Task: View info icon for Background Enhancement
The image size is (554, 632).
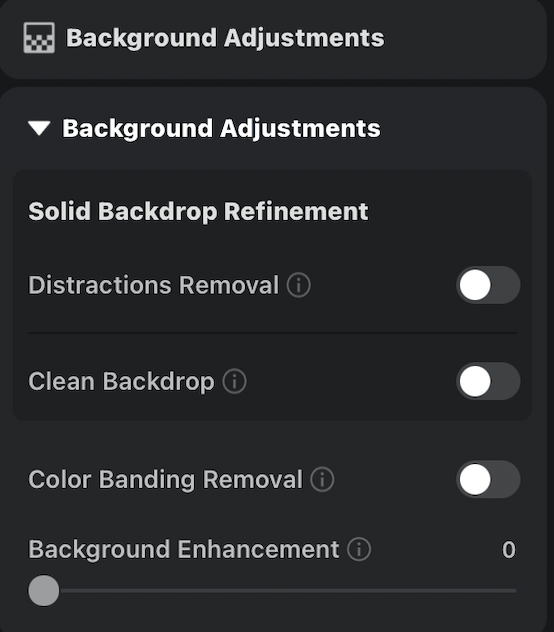Action: click(x=359, y=549)
